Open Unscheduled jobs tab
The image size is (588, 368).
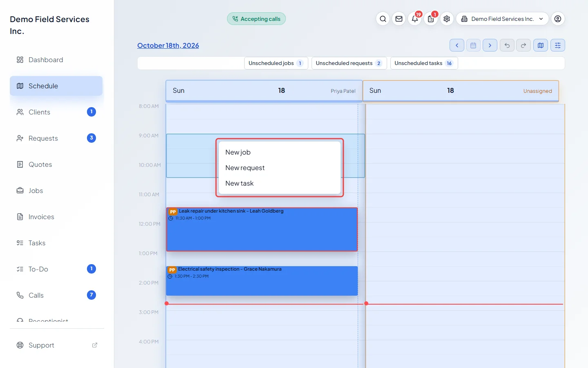pyautogui.click(x=276, y=63)
